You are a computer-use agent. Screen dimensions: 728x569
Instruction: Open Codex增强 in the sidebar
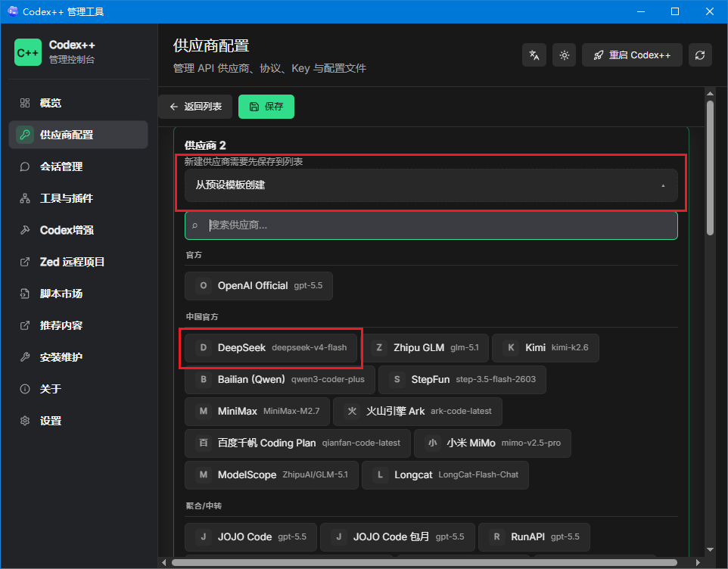pyautogui.click(x=78, y=230)
